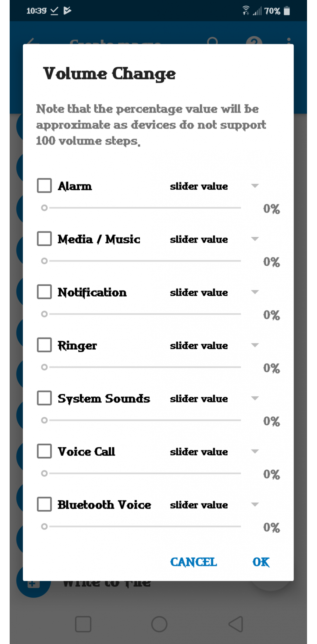Click the Notification volume slider track
317x644 pixels.
point(145,314)
